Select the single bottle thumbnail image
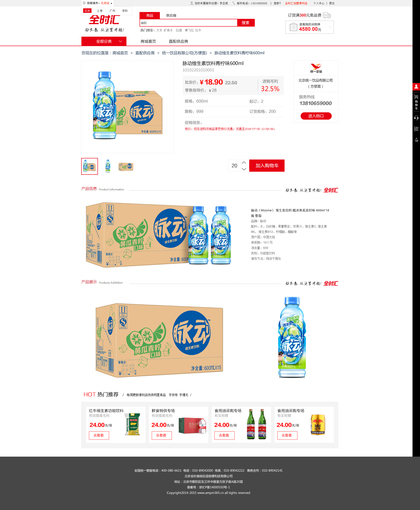420x510 pixels. 108,166
